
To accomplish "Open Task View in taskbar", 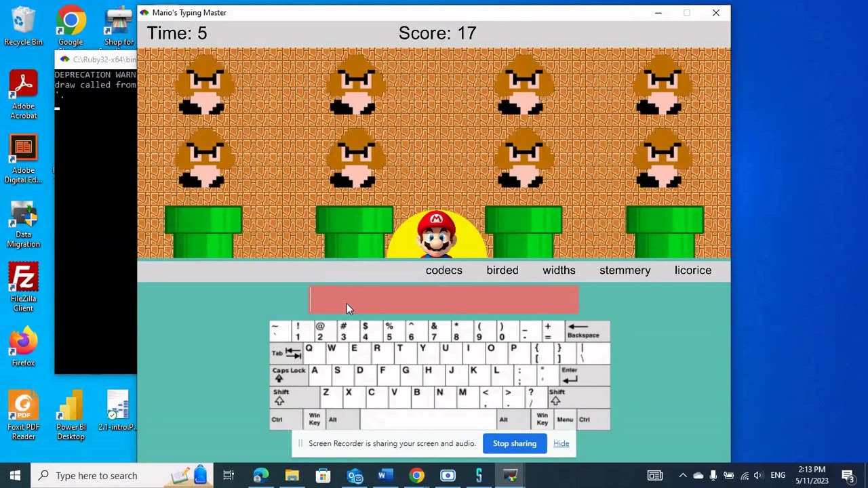I will coord(229,475).
